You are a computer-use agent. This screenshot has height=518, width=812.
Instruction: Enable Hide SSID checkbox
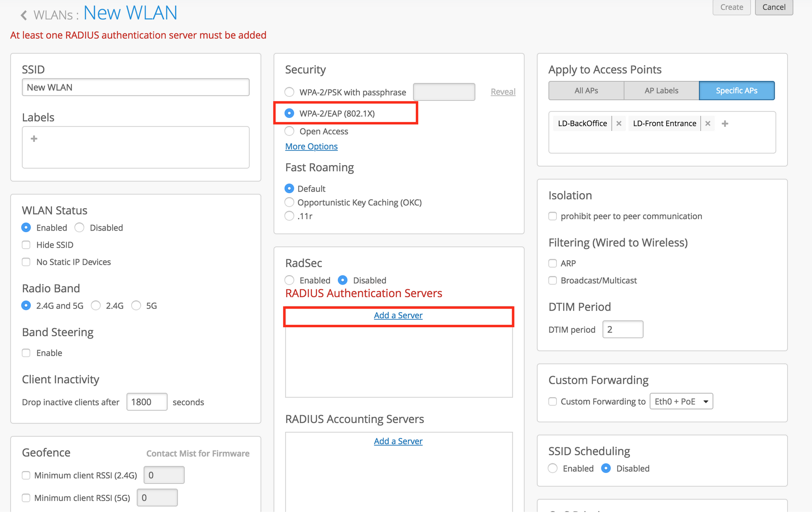(26, 245)
